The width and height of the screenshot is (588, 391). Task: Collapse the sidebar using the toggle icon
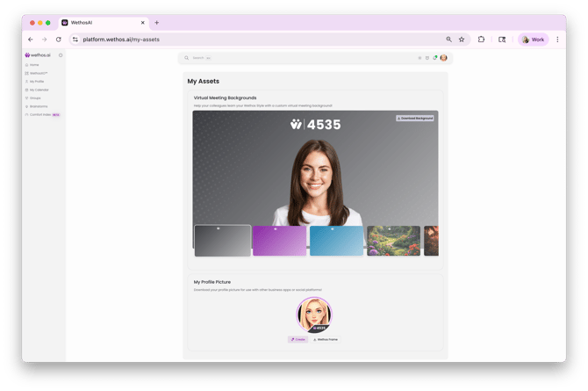[x=61, y=55]
